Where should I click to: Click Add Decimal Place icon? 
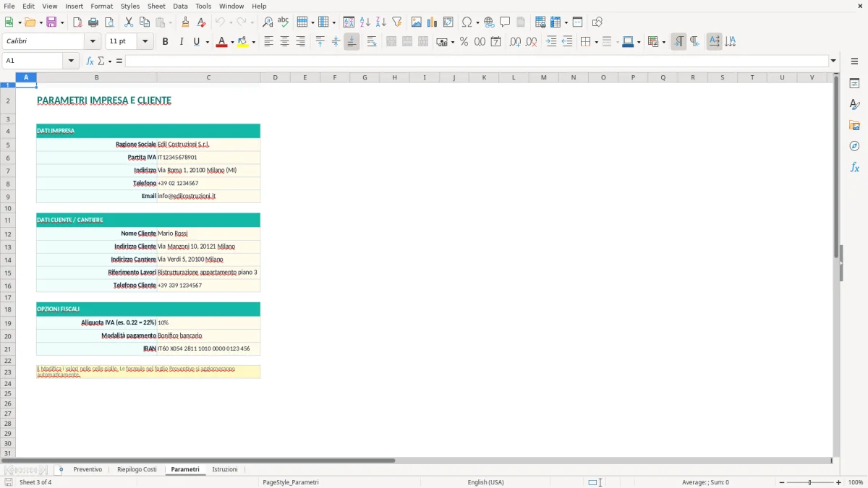click(x=515, y=42)
